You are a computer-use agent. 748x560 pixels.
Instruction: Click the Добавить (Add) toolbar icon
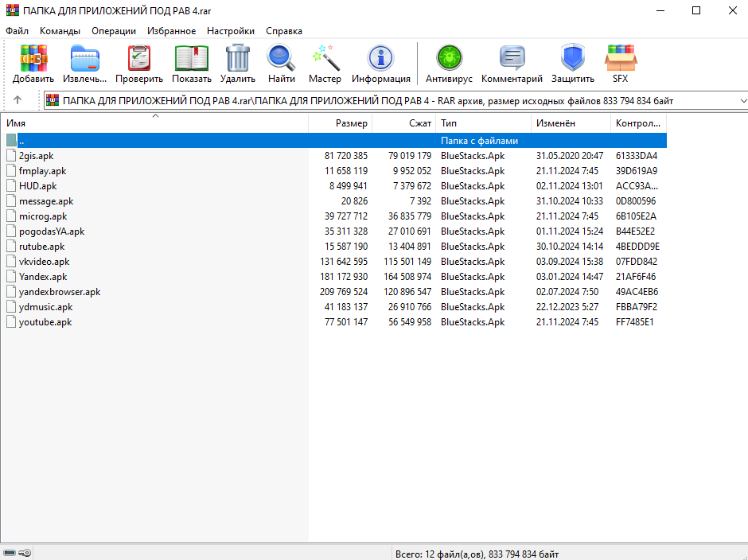(33, 58)
